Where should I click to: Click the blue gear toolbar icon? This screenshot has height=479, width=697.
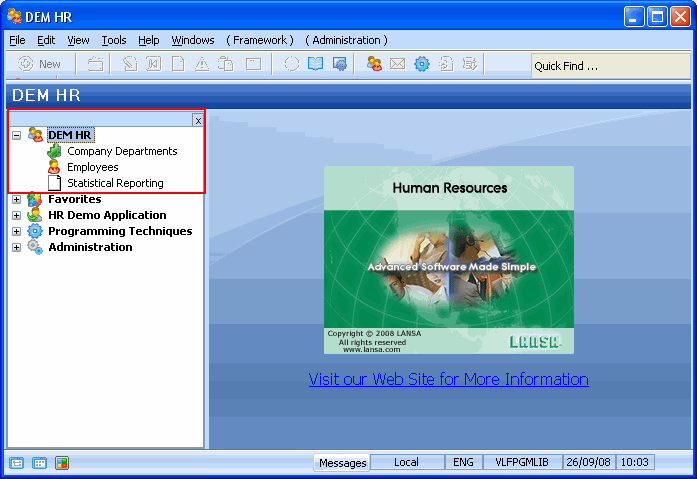[422, 64]
